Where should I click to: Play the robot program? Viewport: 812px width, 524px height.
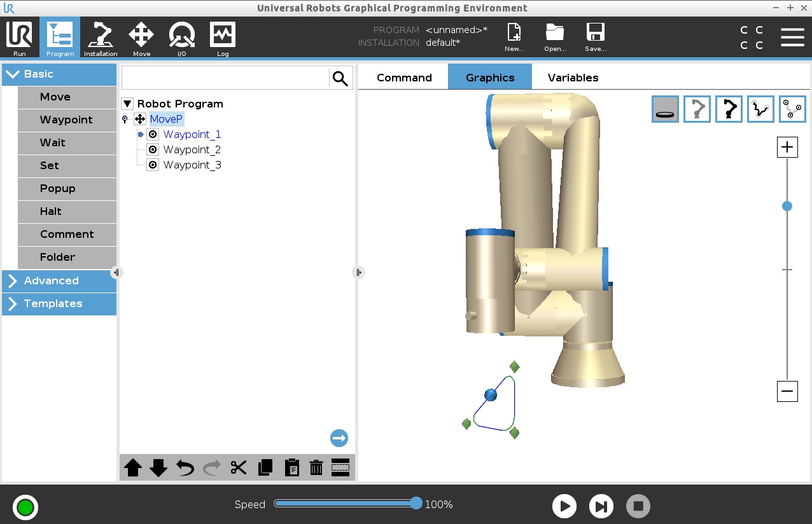pos(564,506)
